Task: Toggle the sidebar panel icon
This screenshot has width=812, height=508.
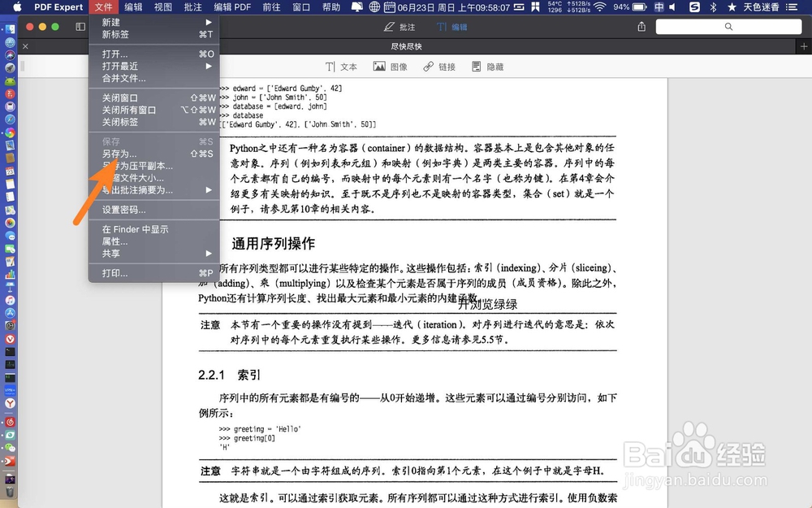Action: tap(80, 27)
